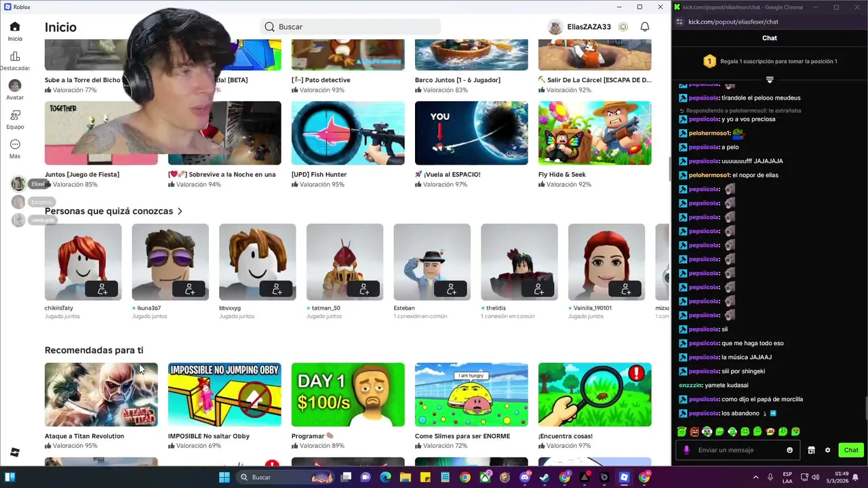The image size is (868, 488).
Task: Add Vainilla_190101 as friend
Action: tap(626, 289)
